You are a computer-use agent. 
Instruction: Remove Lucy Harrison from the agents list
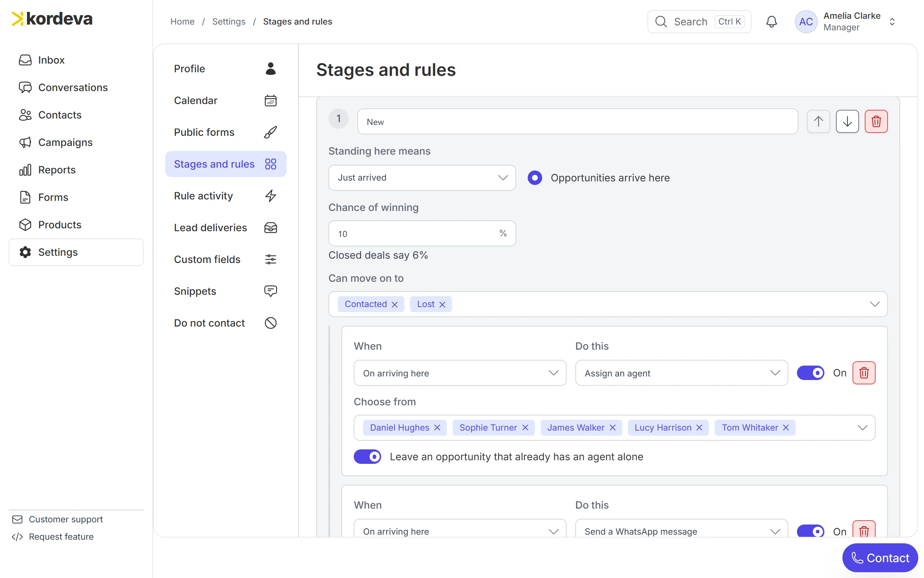[699, 428]
